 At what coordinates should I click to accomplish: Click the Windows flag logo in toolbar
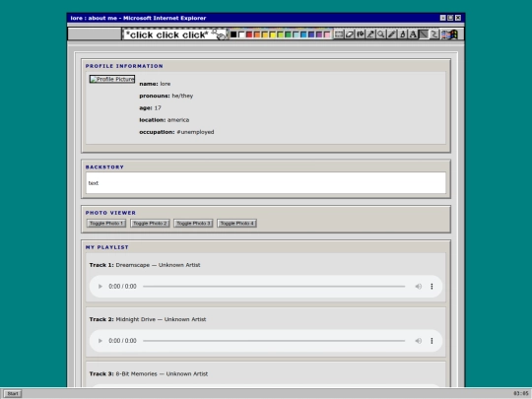(x=450, y=34)
